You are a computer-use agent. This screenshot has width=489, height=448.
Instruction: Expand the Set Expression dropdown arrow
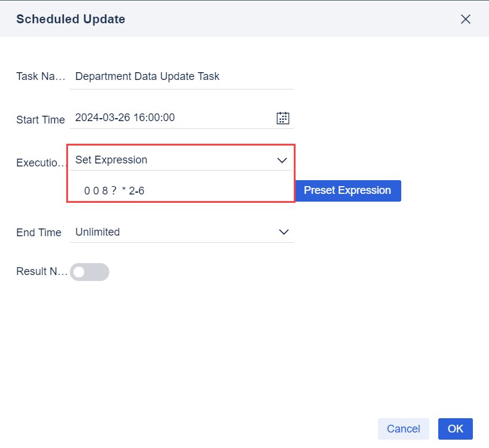click(x=282, y=160)
